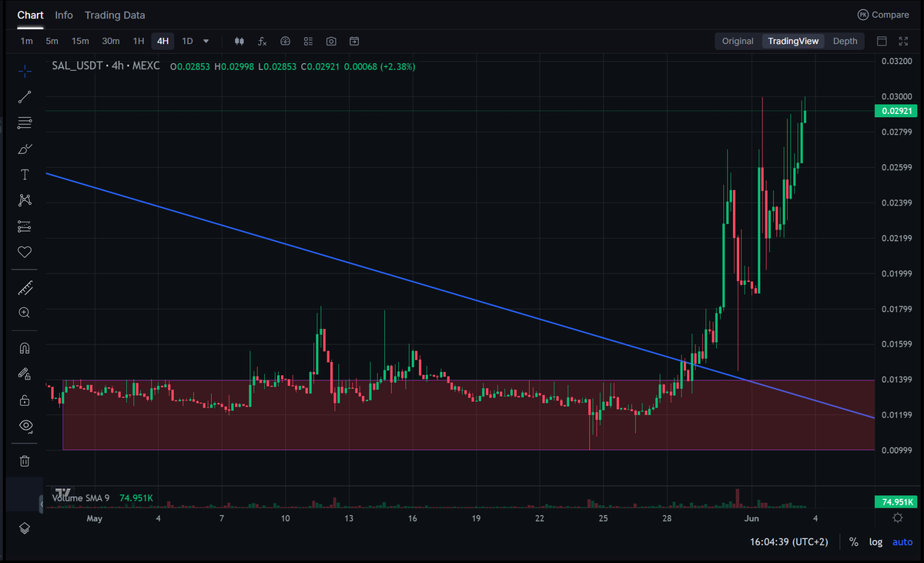
Task: Click the layout panel icon next to Depth
Action: (882, 41)
